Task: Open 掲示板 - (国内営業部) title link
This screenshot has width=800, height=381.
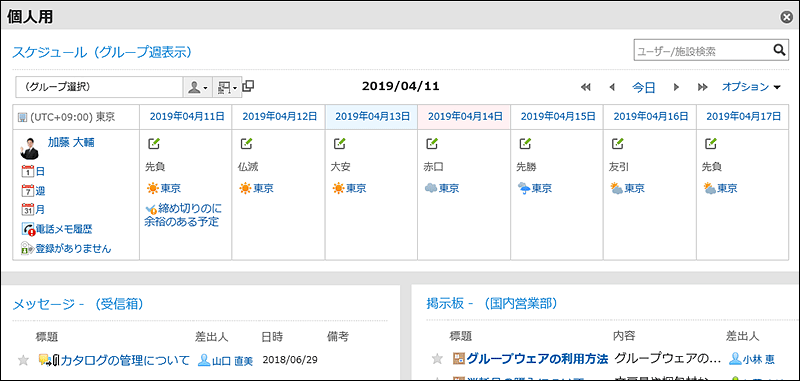Action: (491, 304)
